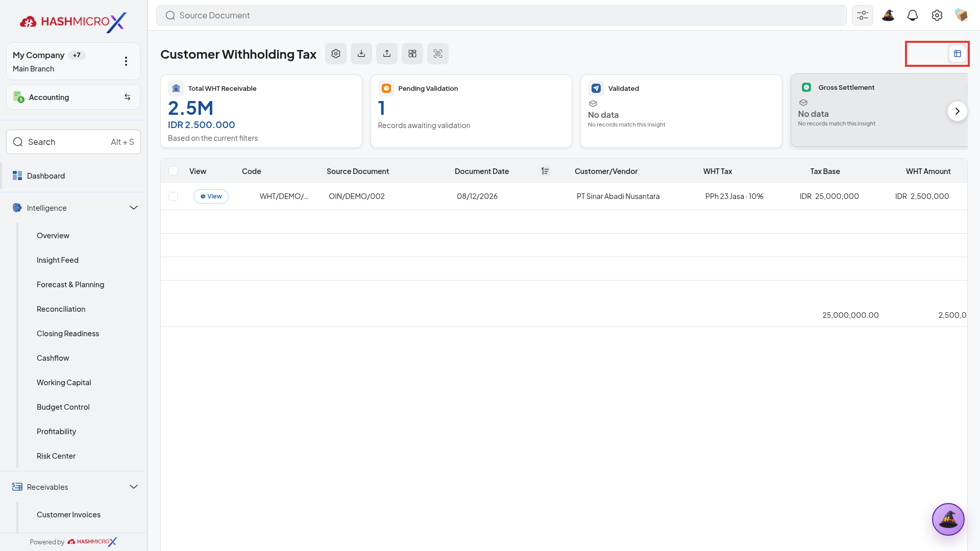Click customer PT Sinar Abadi Nusantara
The height and width of the screenshot is (551, 980).
[x=618, y=196]
